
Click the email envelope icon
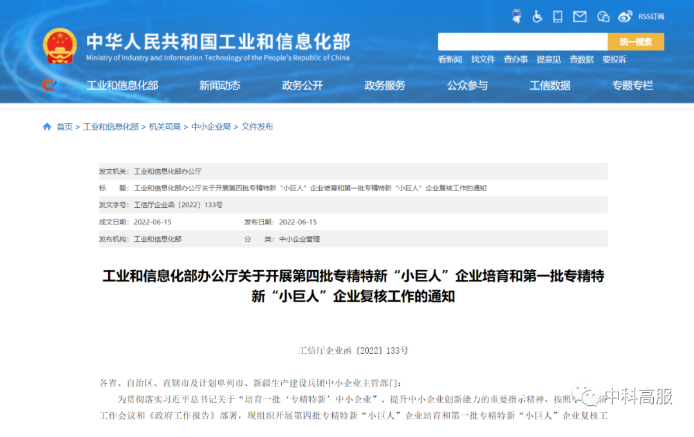[x=581, y=16]
